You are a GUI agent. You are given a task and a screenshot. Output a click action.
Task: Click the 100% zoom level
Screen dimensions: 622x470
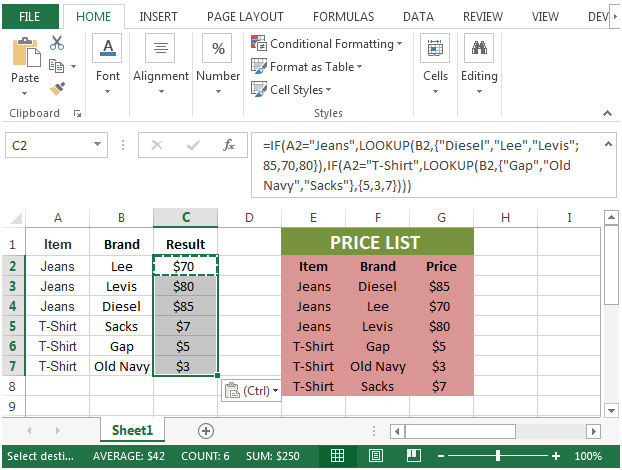[x=588, y=456]
